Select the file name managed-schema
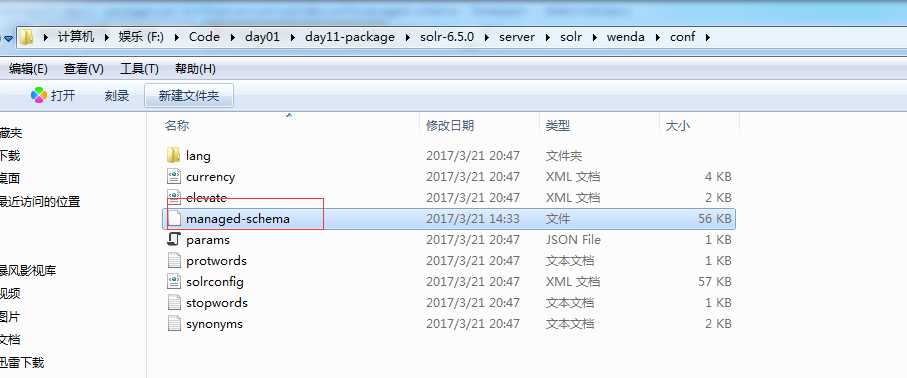 tap(238, 219)
